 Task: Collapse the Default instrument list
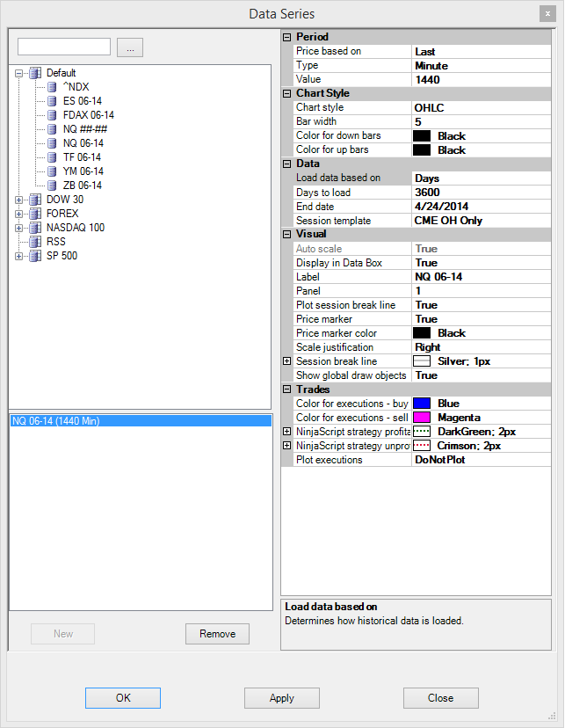coord(18,73)
